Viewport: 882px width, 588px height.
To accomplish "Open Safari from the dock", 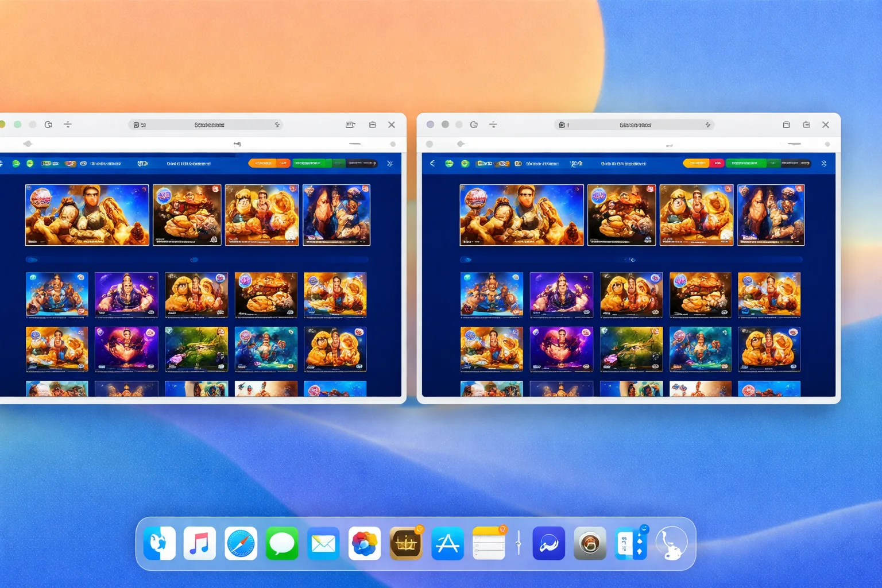I will tap(241, 543).
